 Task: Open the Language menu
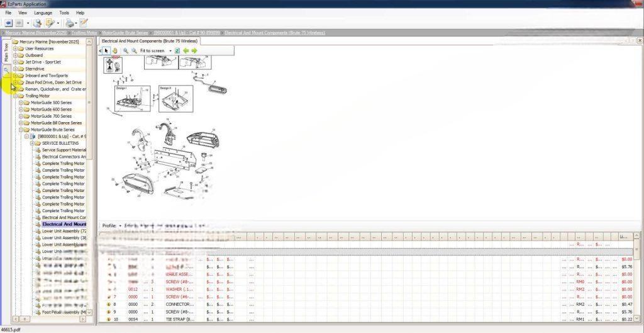(x=43, y=13)
